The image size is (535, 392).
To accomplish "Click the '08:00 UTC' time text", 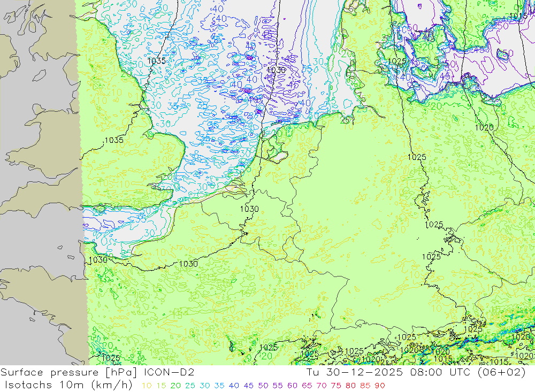I will point(440,372).
